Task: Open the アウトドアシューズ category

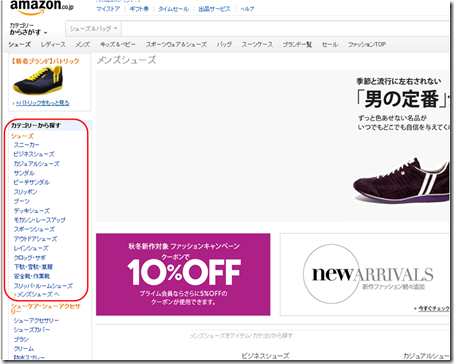Action: (35, 239)
